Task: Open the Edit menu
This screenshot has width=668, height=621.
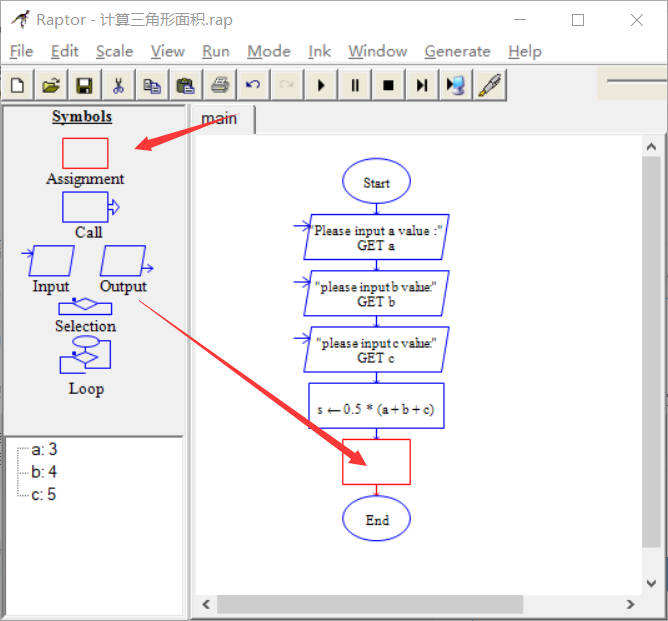Action: pyautogui.click(x=64, y=51)
